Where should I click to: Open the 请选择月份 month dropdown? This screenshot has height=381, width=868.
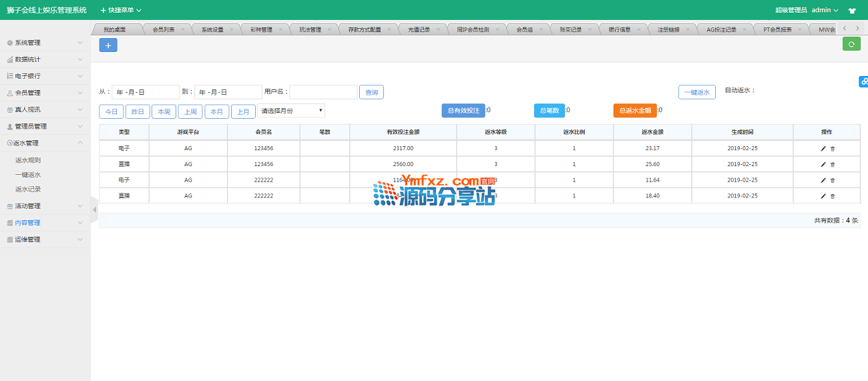[x=291, y=111]
